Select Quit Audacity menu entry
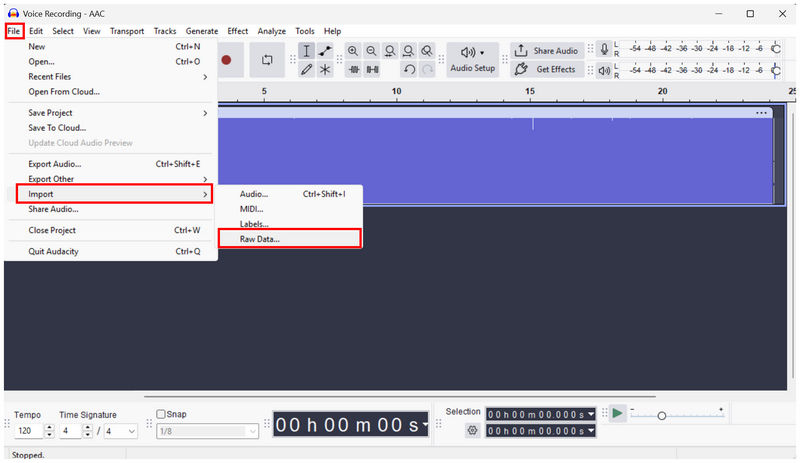Image resolution: width=800 pixels, height=463 pixels. pyautogui.click(x=113, y=251)
